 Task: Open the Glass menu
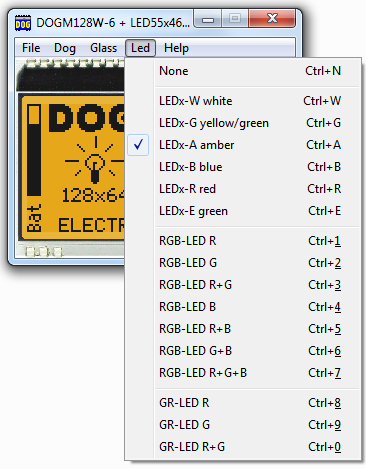click(x=103, y=48)
